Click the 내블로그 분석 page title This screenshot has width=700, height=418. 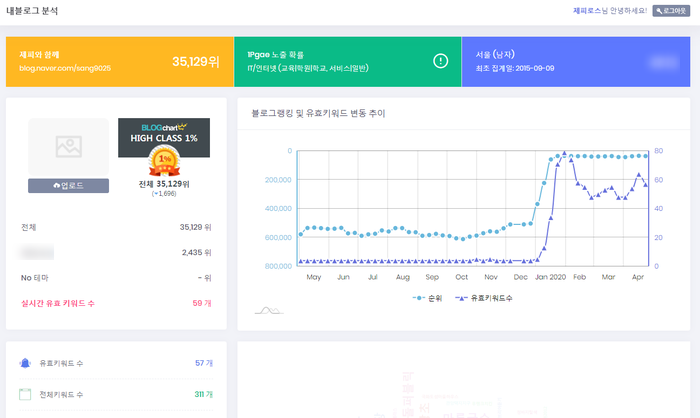(x=32, y=11)
